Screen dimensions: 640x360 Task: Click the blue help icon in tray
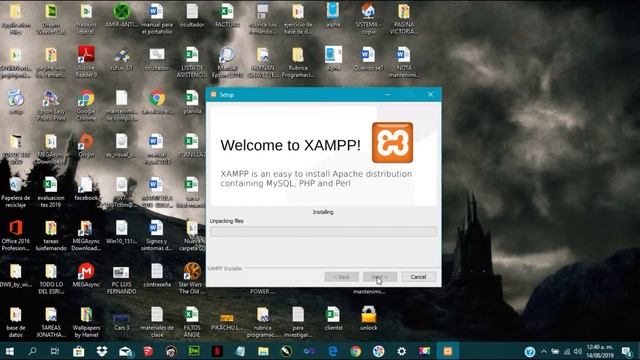530,351
